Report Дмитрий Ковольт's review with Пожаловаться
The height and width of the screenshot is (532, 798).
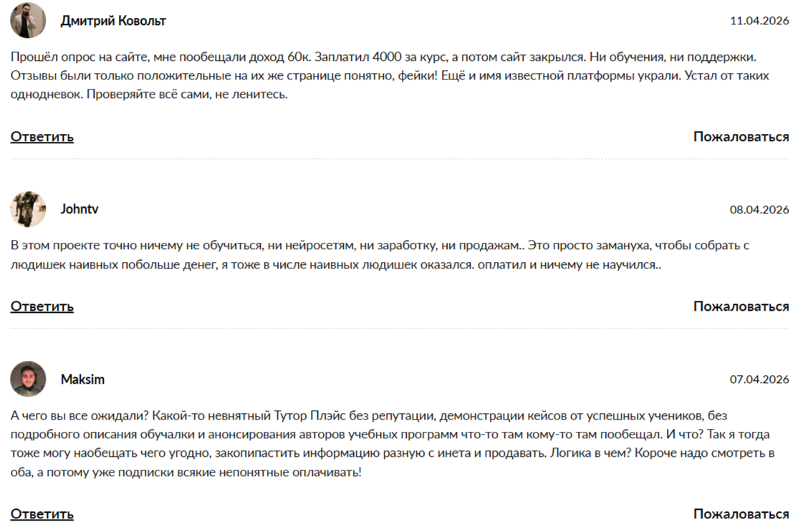[x=741, y=136]
